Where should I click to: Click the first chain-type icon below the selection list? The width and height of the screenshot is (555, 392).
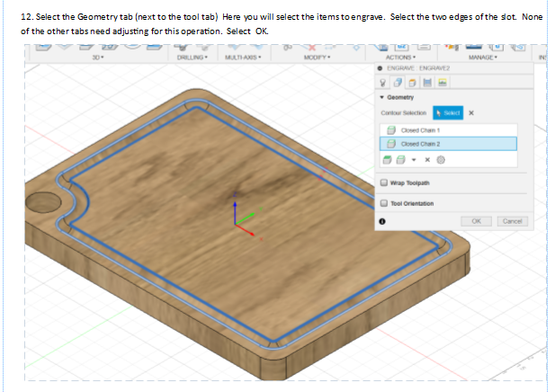[x=387, y=160]
